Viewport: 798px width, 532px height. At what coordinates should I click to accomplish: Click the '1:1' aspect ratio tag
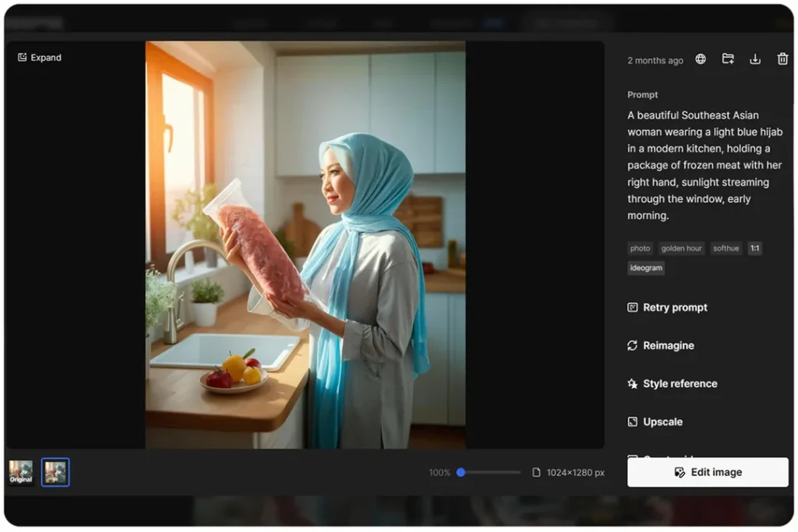click(x=754, y=248)
